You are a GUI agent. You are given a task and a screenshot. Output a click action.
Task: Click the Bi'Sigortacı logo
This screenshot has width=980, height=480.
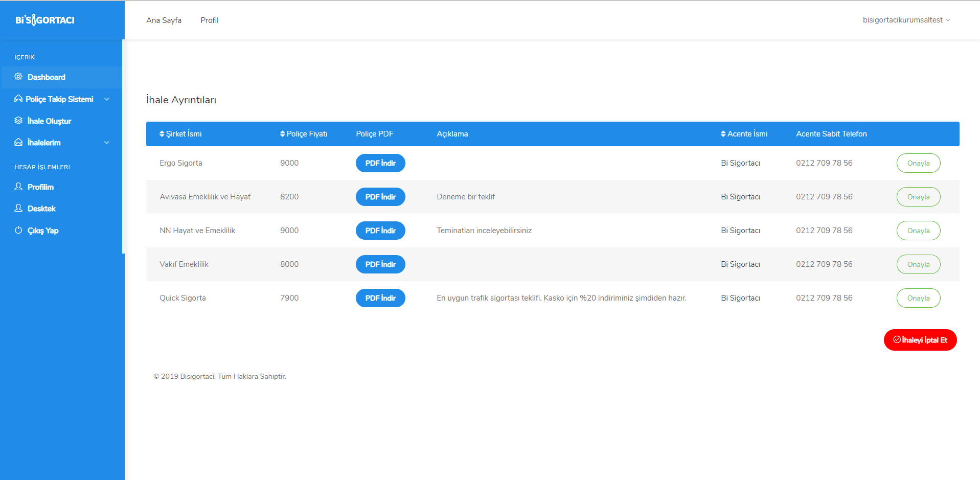coord(45,20)
